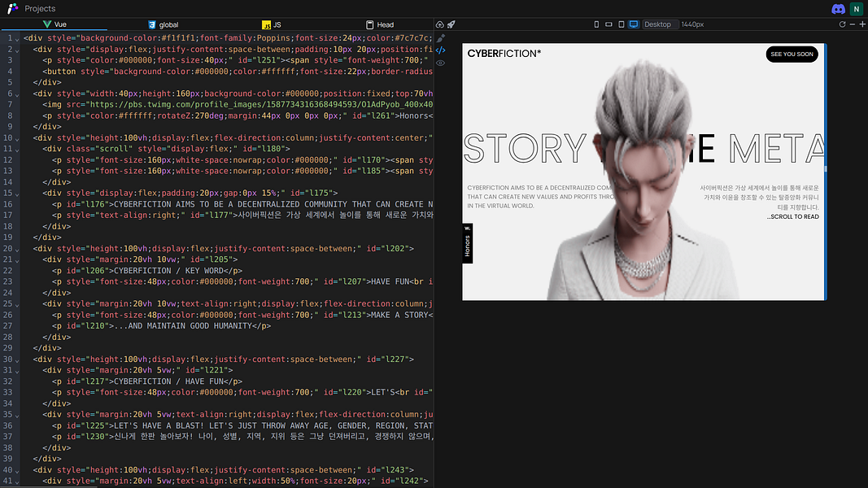
Task: Select the small tablet portrait preview toggle
Action: (x=620, y=24)
